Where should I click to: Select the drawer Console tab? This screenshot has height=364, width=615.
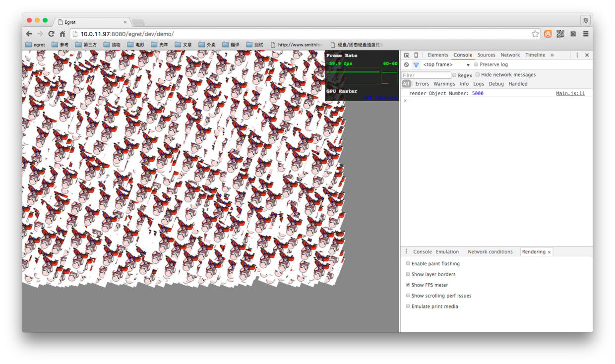(x=422, y=252)
